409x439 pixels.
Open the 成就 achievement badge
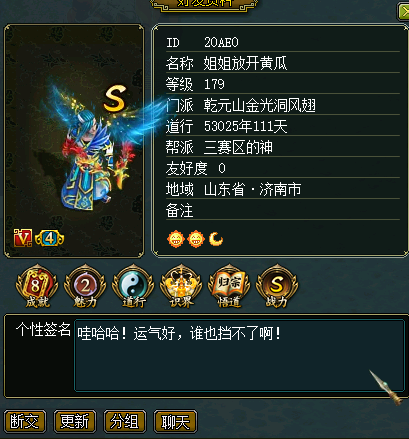37,286
